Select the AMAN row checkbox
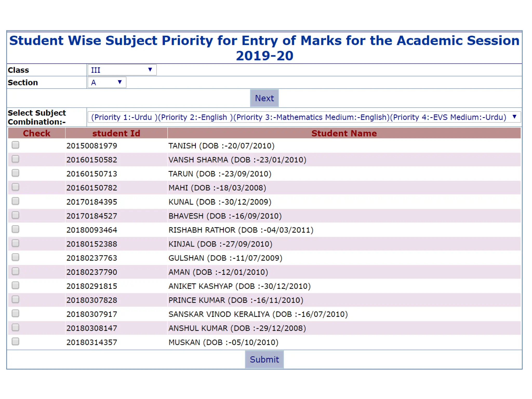 15,271
